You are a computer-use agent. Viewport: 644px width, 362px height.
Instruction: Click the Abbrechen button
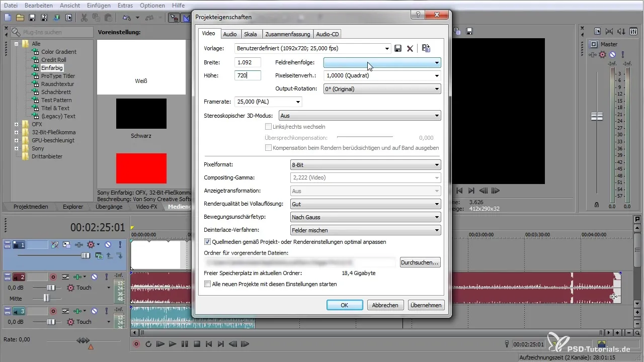point(385,305)
